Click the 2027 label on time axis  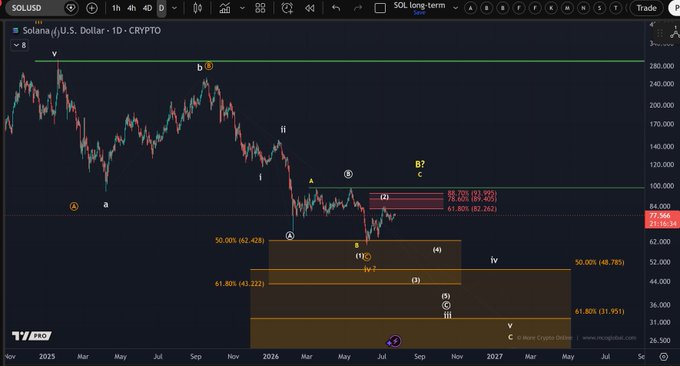tap(494, 356)
